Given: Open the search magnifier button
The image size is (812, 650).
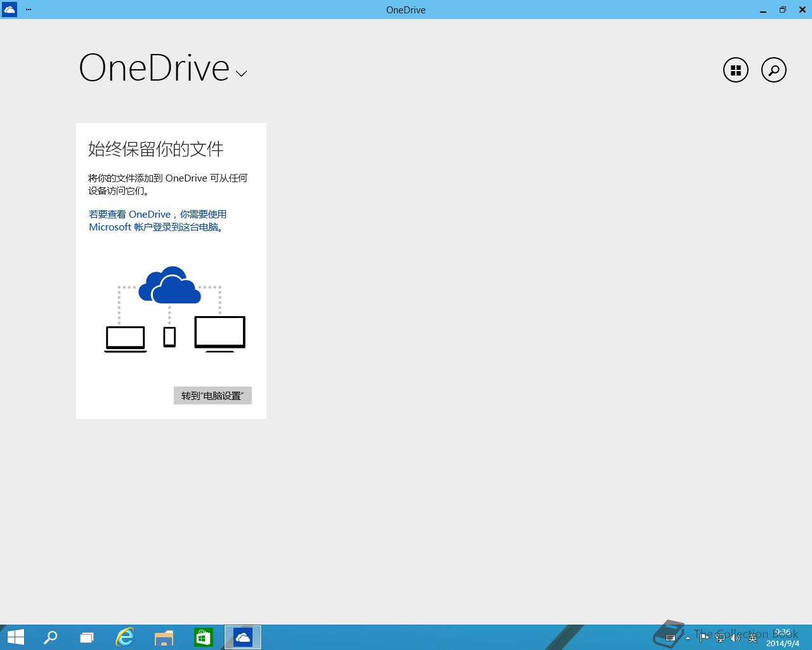Looking at the screenshot, I should [774, 70].
